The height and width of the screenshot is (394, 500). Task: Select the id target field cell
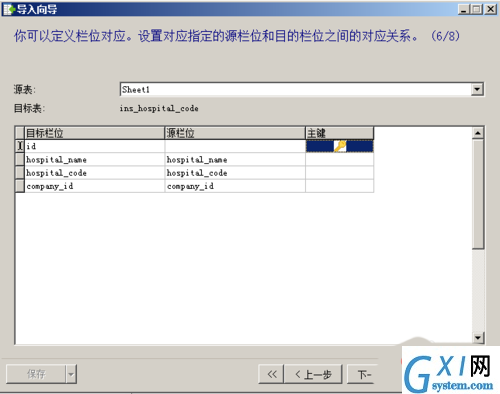click(x=95, y=146)
